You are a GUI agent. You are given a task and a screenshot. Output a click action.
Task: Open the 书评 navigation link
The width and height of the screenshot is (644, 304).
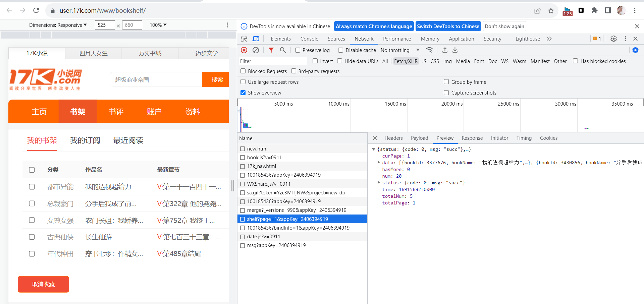tap(116, 112)
